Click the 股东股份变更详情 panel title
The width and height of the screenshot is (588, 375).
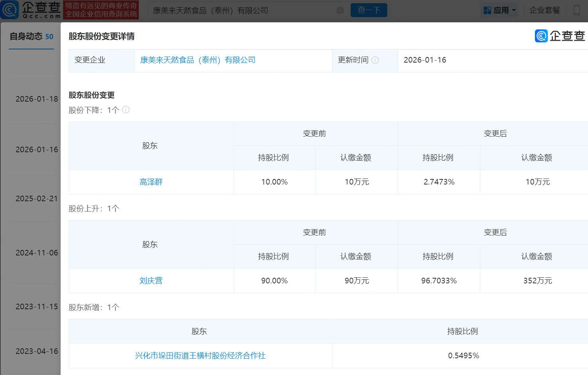tap(102, 36)
